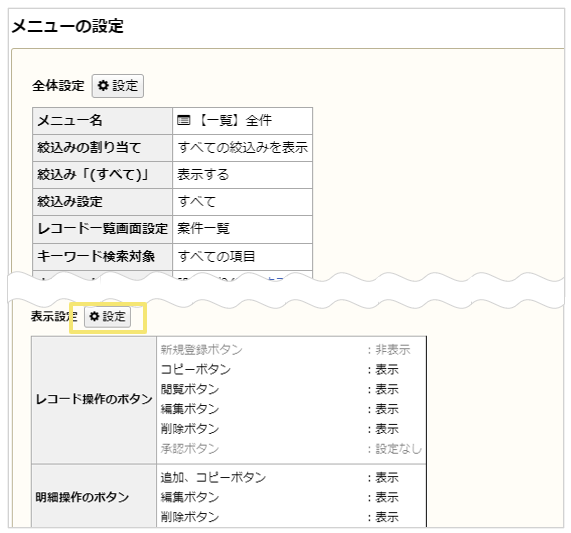This screenshot has height=533, width=571.
Task: Open the 表示設定 設定 button
Action: click(107, 317)
